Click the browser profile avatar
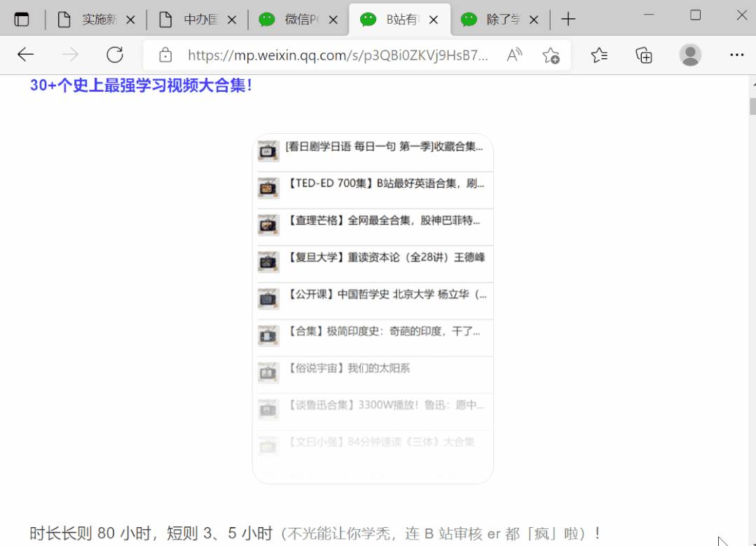 click(x=690, y=54)
